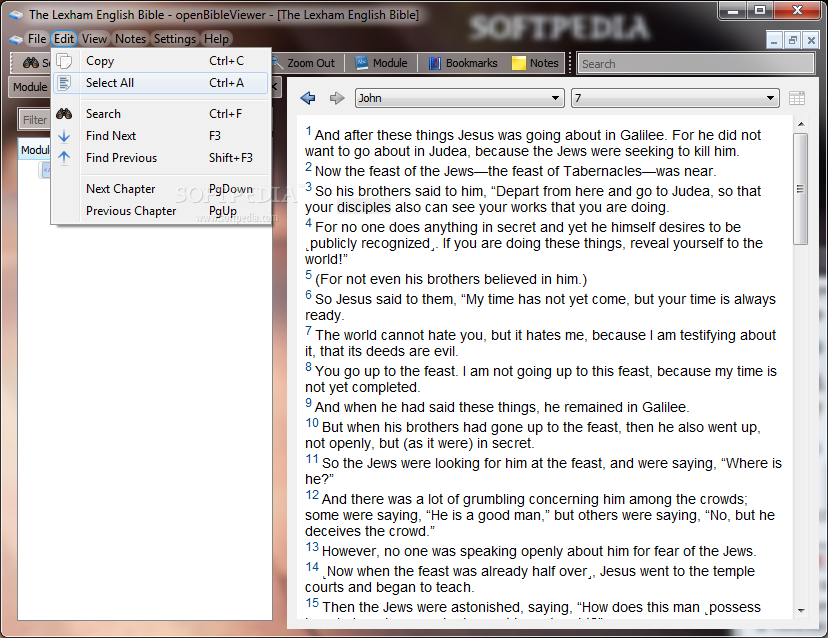The height and width of the screenshot is (638, 828).
Task: Click text "(For not even his brothers believed in him.)"
Action: coord(451,279)
